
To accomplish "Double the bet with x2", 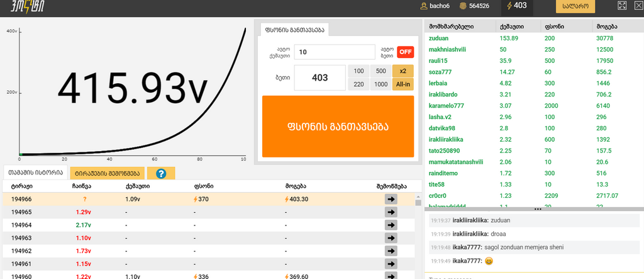I will point(403,71).
